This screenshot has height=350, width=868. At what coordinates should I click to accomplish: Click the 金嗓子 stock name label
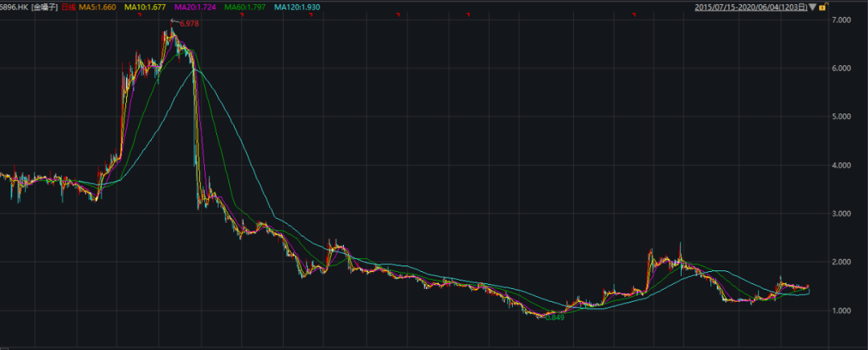43,7
